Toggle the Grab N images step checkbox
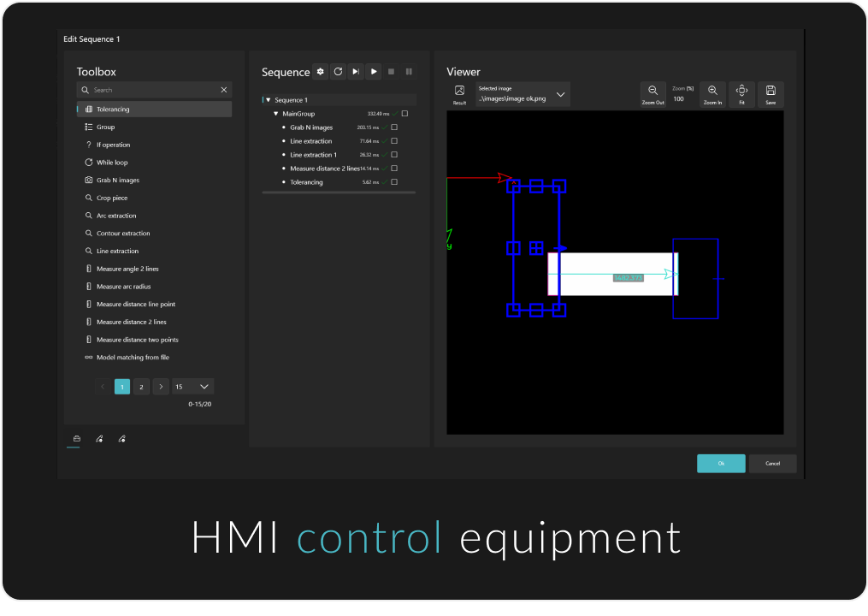Image resolution: width=868 pixels, height=616 pixels. coord(394,127)
